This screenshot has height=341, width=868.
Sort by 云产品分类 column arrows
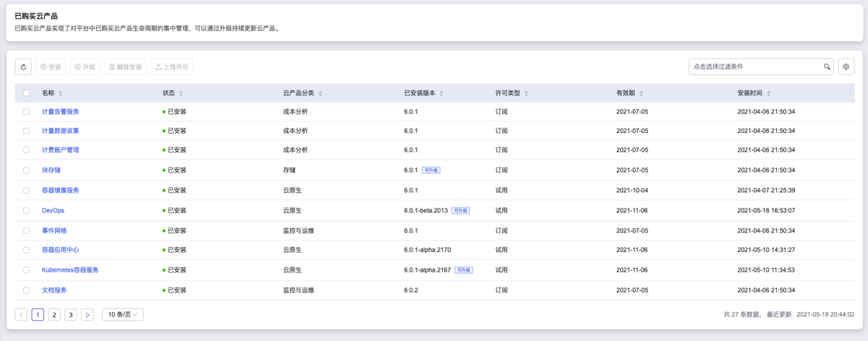coord(320,94)
